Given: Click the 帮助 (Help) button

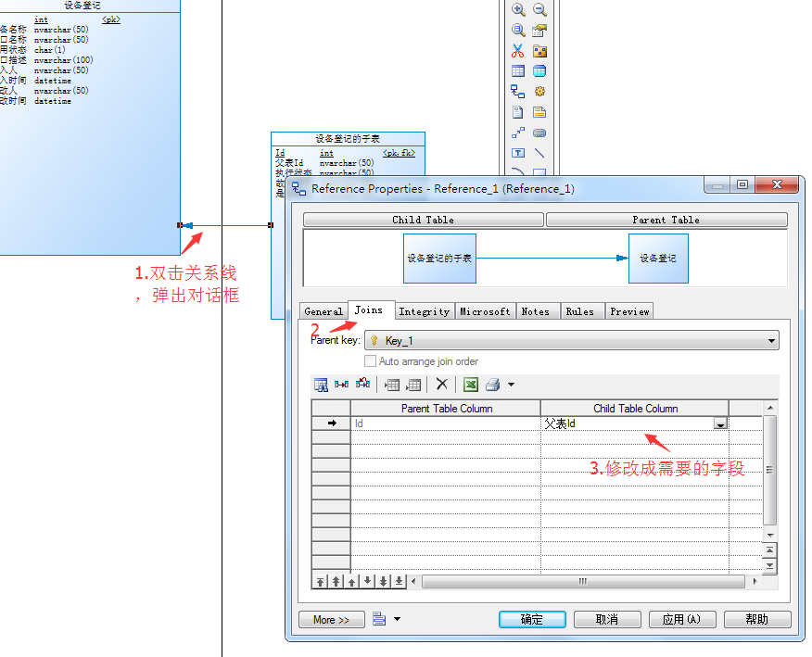Looking at the screenshot, I should point(757,620).
